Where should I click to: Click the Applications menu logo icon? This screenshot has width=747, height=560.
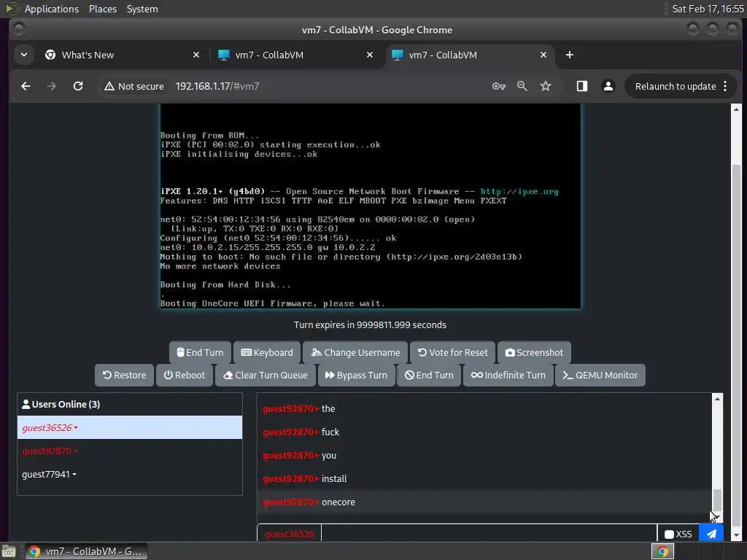12,9
